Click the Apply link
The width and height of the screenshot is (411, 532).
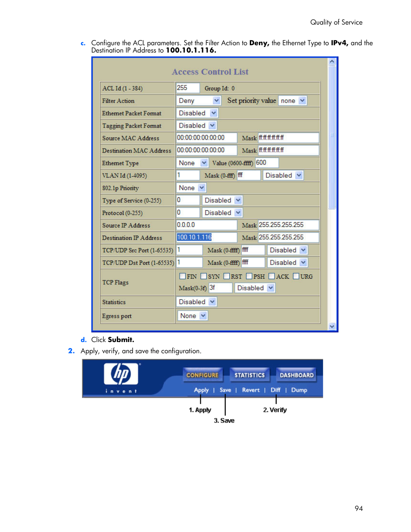point(201,390)
